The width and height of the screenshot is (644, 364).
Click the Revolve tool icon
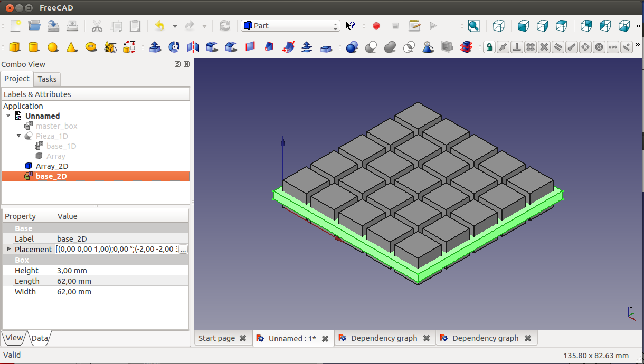tap(174, 47)
